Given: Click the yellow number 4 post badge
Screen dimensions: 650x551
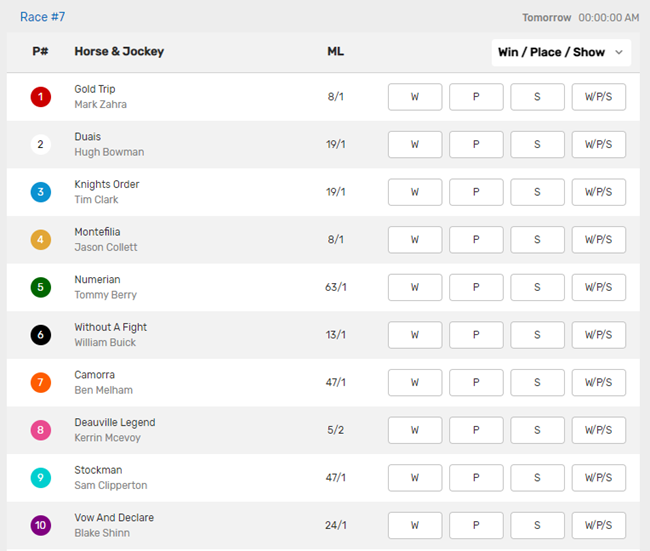Looking at the screenshot, I should (40, 240).
